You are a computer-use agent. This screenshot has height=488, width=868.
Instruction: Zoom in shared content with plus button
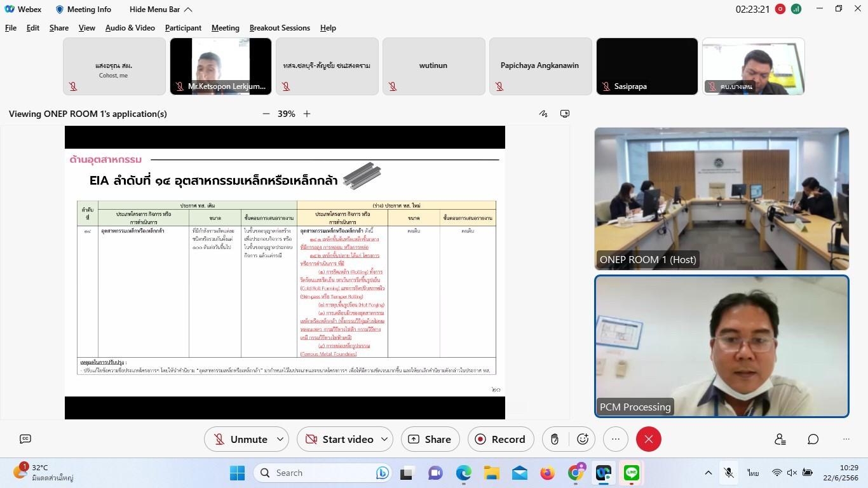pos(307,114)
